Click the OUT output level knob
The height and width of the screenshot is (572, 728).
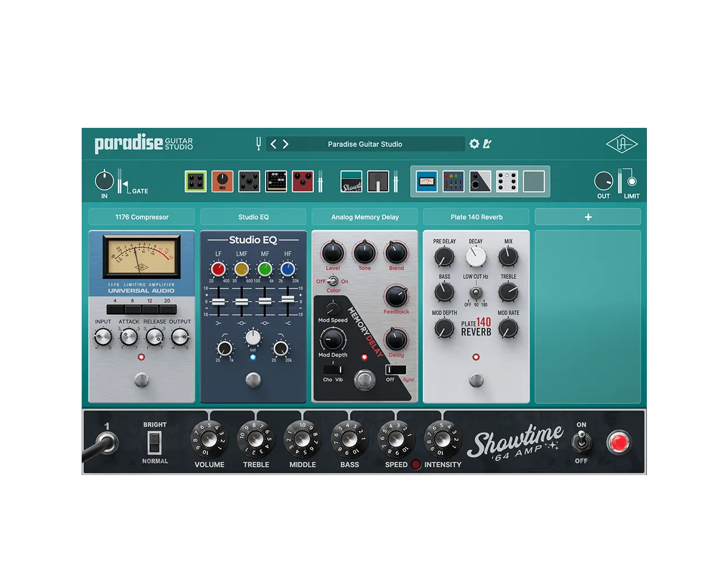click(604, 181)
